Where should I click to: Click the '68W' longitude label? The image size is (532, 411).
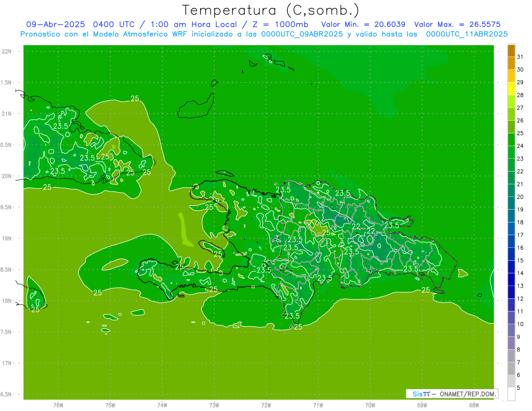[474, 405]
